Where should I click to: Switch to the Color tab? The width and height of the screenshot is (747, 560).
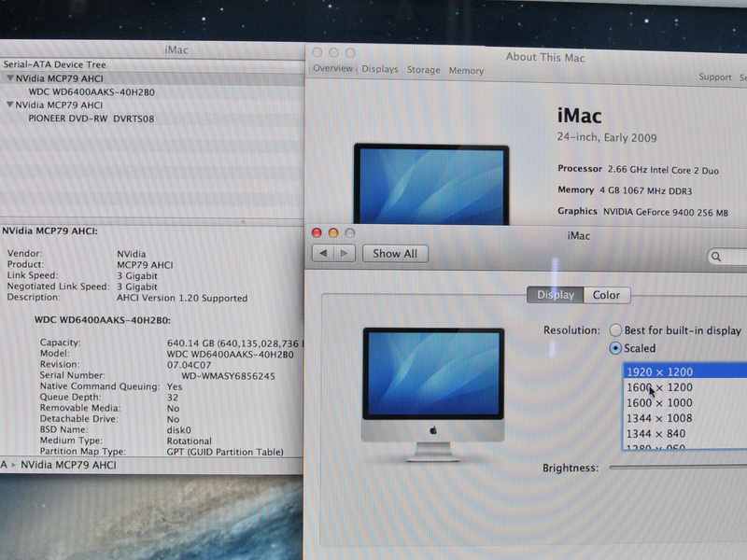(606, 295)
